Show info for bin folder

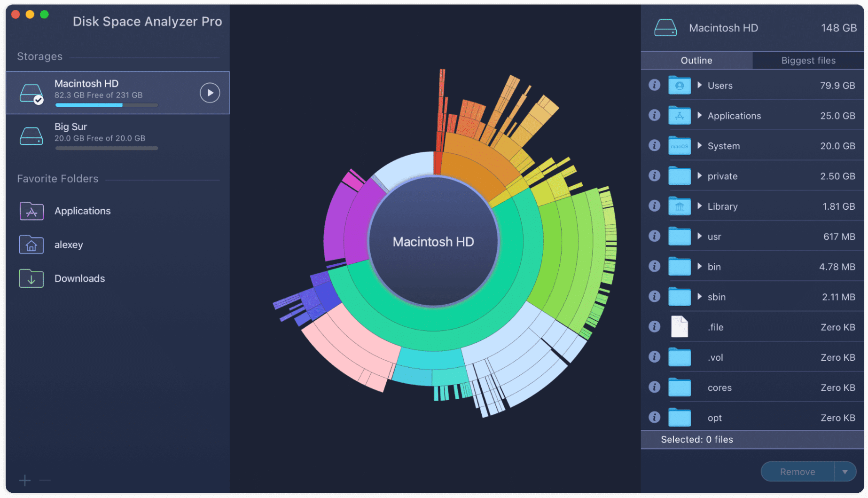(654, 266)
